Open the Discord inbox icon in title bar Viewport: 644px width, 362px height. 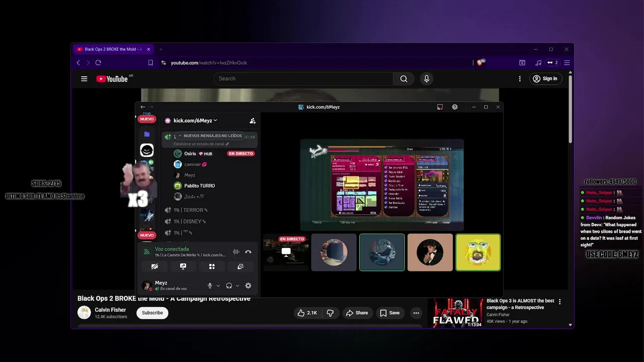440,107
